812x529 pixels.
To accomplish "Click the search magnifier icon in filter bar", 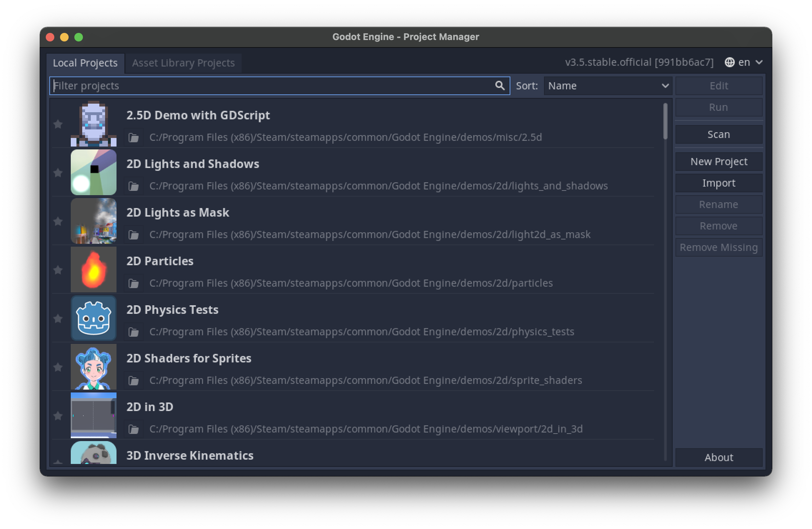I will 499,85.
